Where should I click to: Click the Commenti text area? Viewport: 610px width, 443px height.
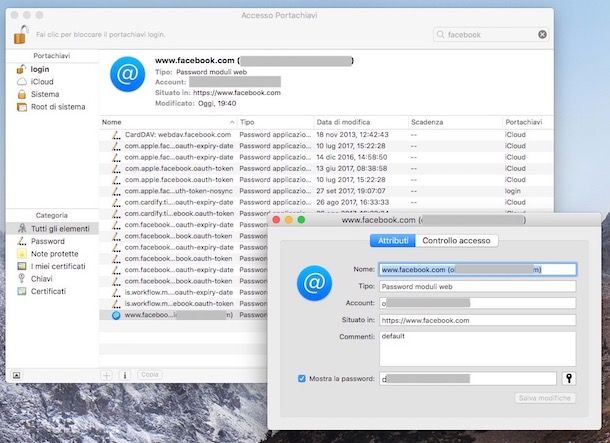(x=477, y=349)
